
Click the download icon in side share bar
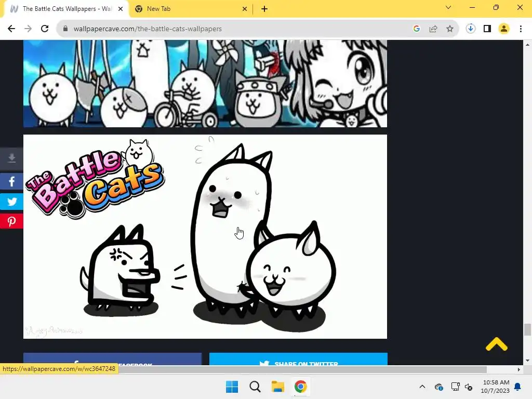point(11,158)
